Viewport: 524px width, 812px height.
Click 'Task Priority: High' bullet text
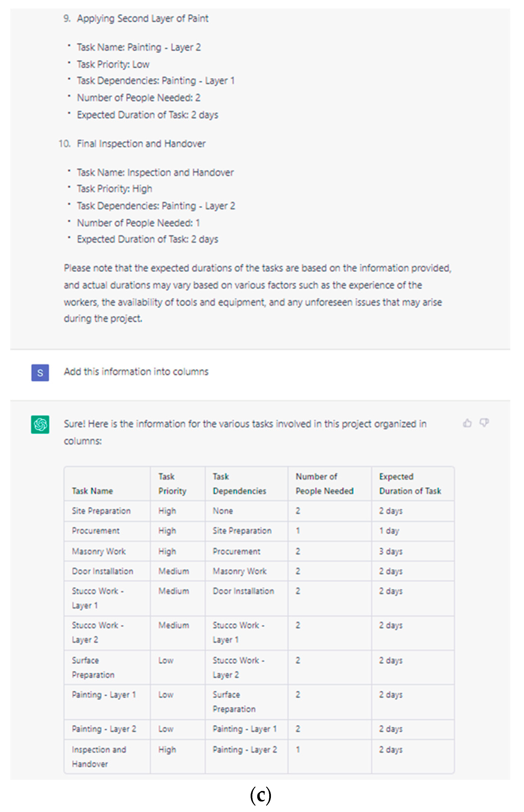click(x=114, y=189)
